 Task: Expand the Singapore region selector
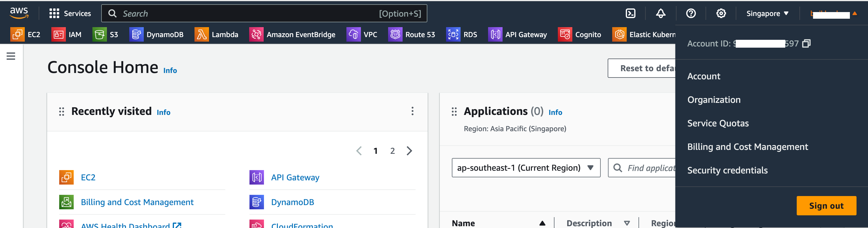tap(767, 14)
